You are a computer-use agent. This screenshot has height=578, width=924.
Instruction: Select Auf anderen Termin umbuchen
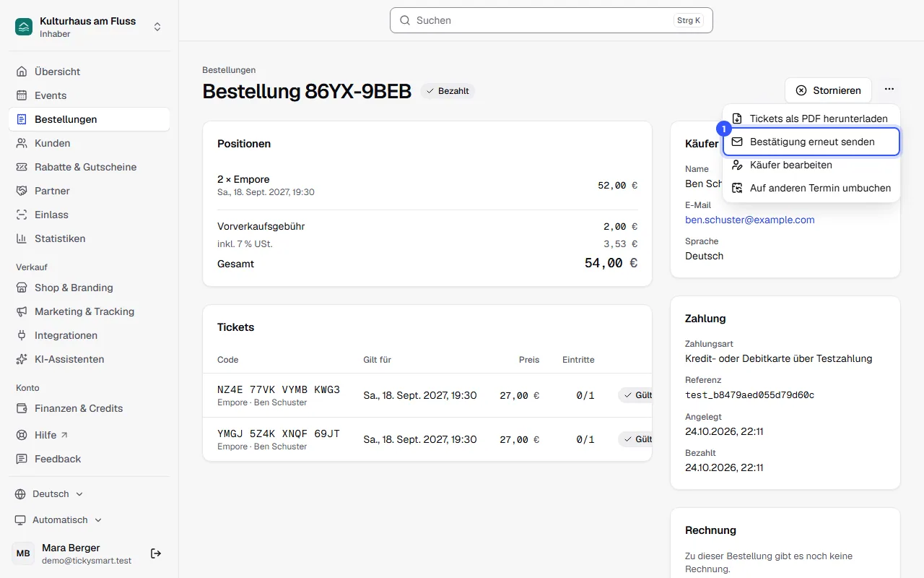(811, 188)
